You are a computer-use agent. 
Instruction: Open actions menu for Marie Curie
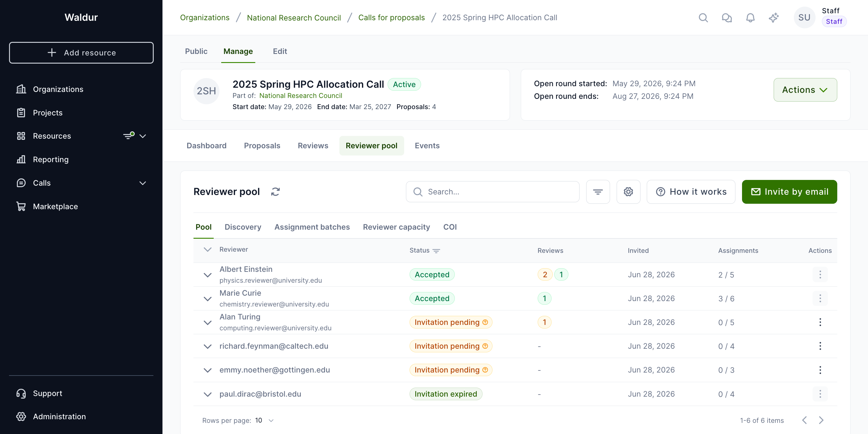click(x=820, y=299)
